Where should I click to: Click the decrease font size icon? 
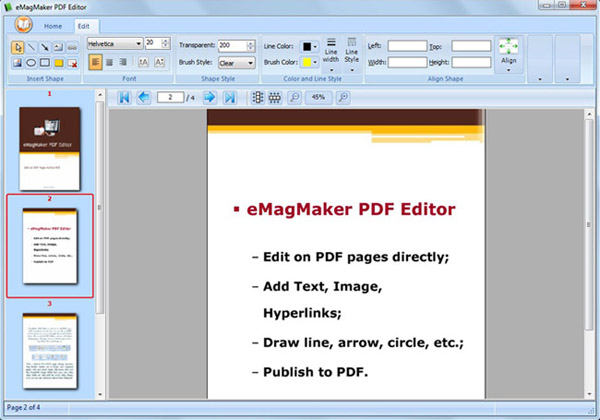(160, 62)
